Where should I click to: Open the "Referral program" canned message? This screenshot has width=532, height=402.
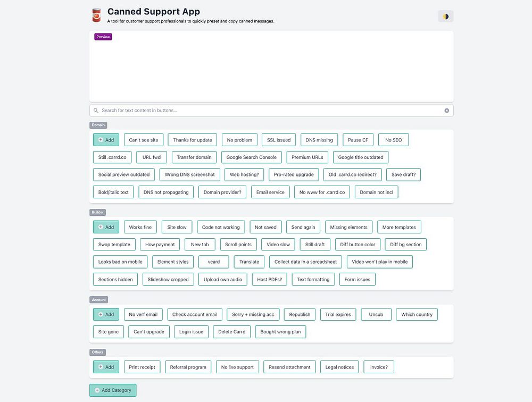coord(188,367)
